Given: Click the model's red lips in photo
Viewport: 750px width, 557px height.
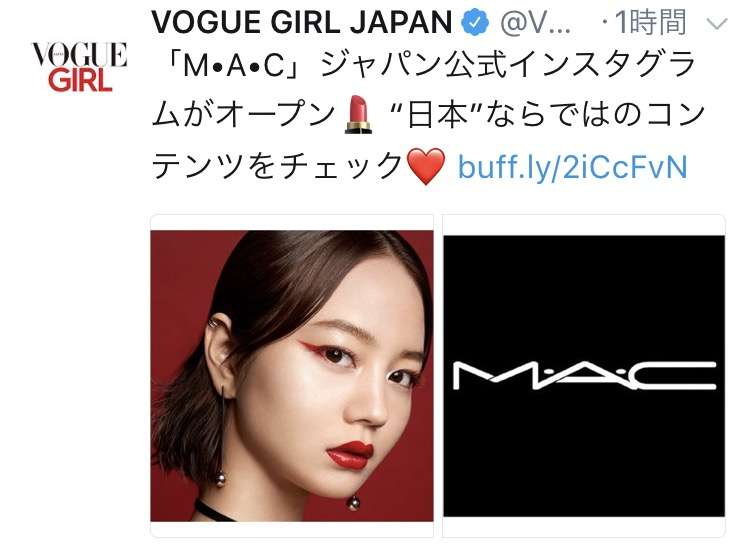Looking at the screenshot, I should (350, 455).
